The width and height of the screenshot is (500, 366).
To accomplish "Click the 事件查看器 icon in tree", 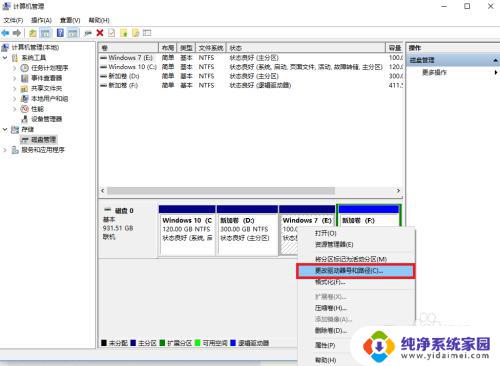I will [24, 78].
